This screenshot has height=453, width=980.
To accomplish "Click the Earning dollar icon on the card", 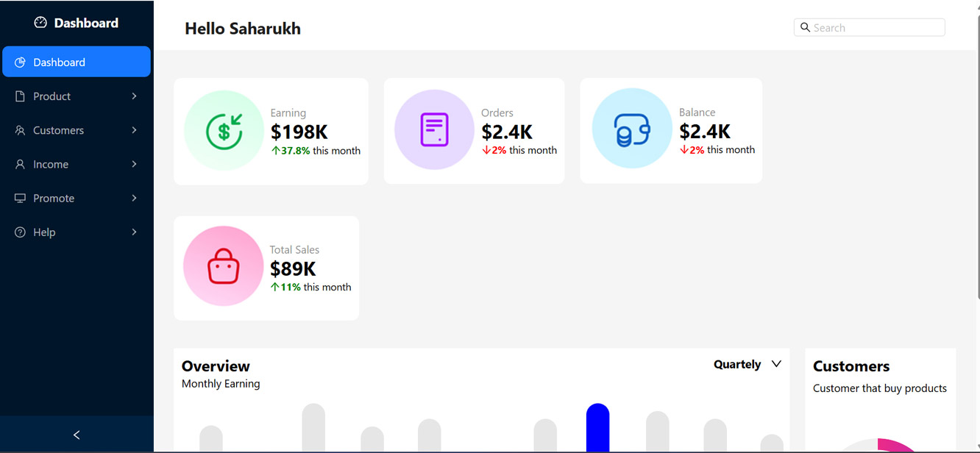I will point(223,131).
